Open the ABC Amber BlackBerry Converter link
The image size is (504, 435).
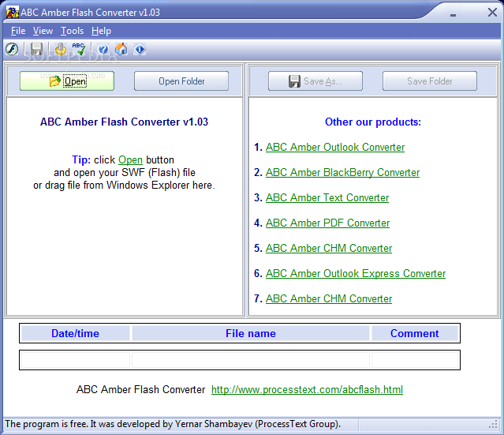coord(342,172)
